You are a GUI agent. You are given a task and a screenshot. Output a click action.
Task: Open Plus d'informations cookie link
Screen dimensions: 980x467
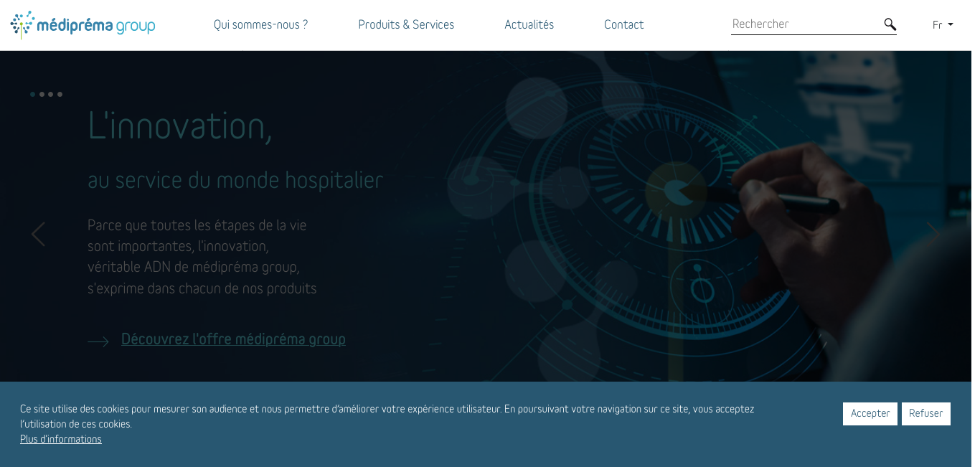point(61,439)
